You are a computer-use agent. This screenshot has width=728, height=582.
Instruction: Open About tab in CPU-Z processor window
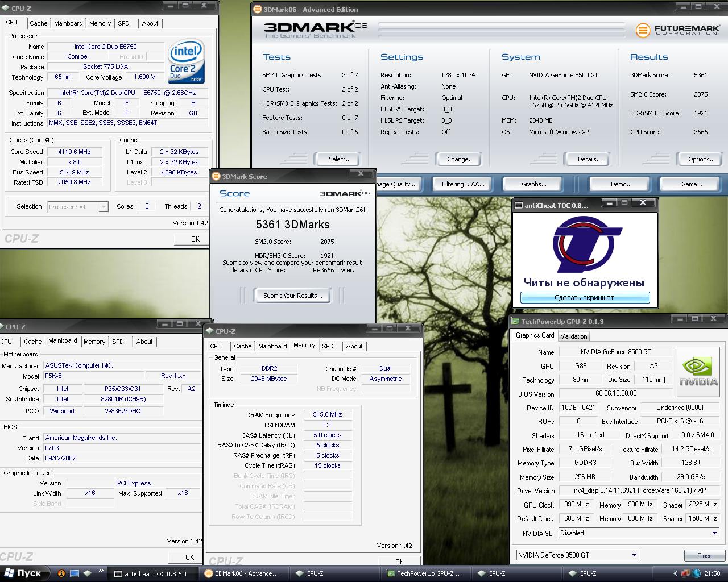pos(150,23)
